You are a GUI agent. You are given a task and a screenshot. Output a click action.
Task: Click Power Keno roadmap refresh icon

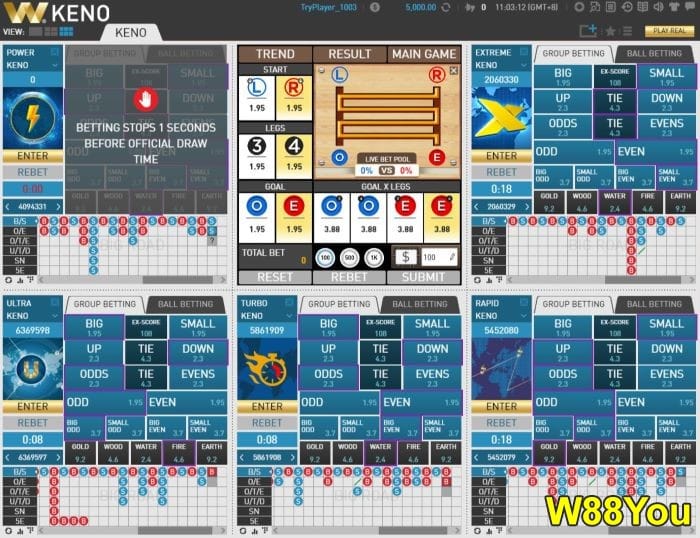click(8, 280)
